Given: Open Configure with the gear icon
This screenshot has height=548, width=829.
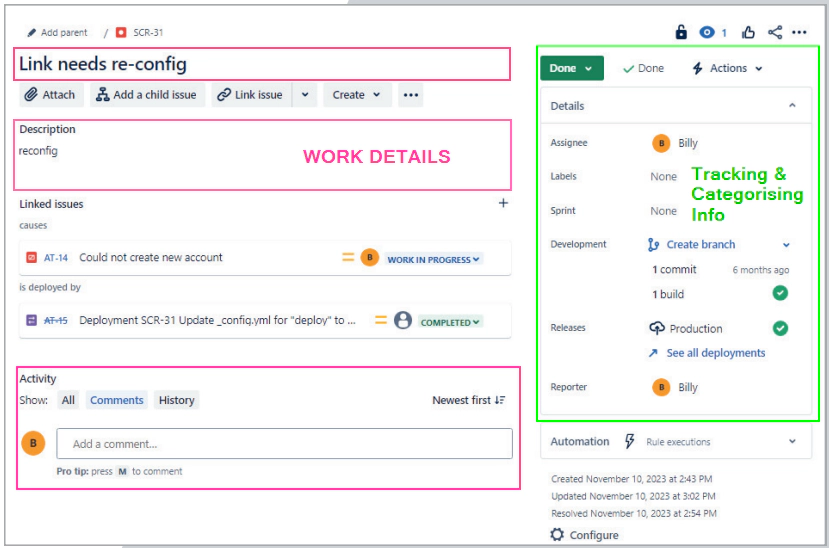Looking at the screenshot, I should 584,535.
